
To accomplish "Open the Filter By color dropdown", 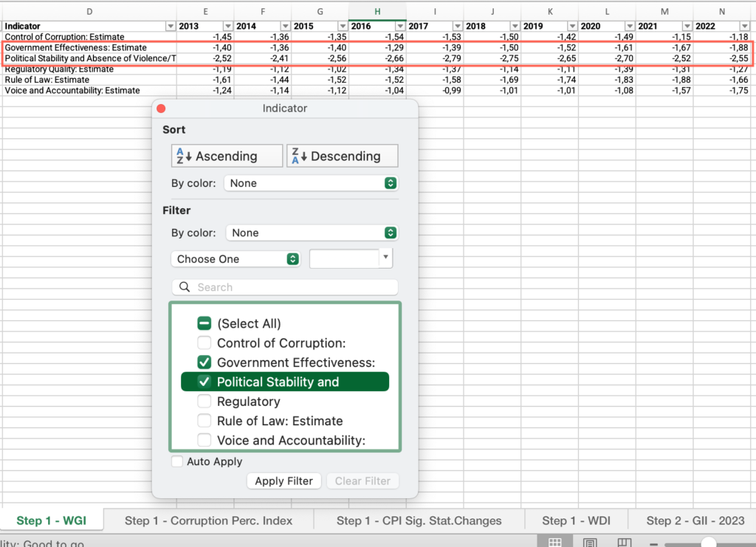I will [x=312, y=233].
